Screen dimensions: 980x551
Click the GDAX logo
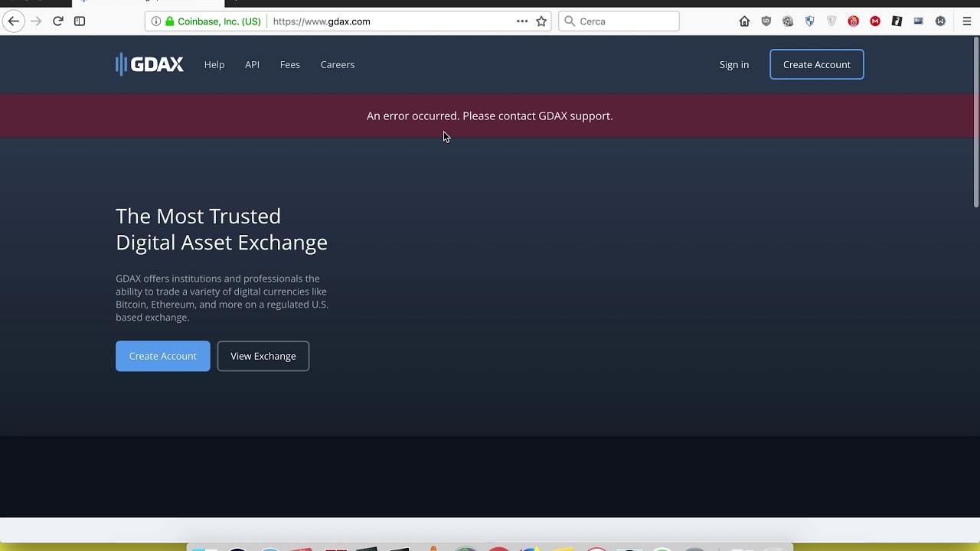[x=149, y=64]
